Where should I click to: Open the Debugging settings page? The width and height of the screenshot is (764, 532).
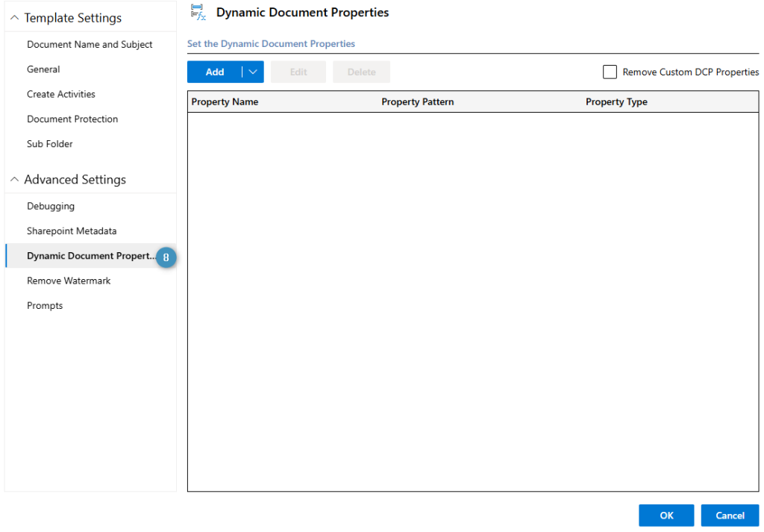tap(50, 206)
